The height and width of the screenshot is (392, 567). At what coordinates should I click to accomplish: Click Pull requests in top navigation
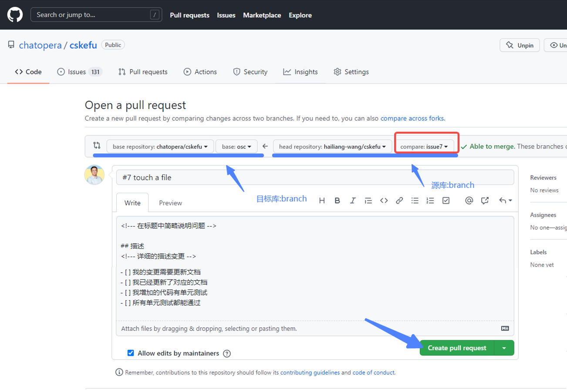(x=189, y=15)
